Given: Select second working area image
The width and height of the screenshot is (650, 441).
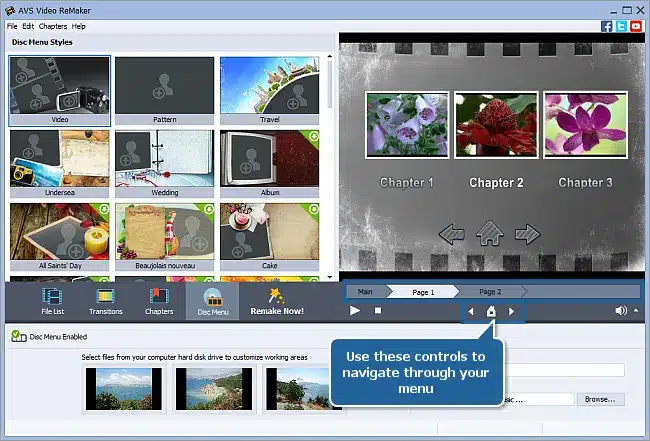Looking at the screenshot, I should 214,389.
